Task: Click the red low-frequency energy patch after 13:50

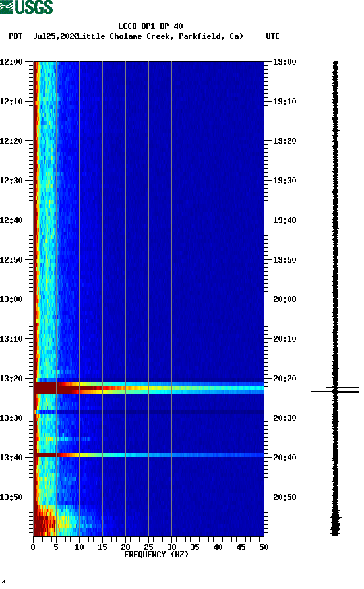Action: (x=45, y=522)
